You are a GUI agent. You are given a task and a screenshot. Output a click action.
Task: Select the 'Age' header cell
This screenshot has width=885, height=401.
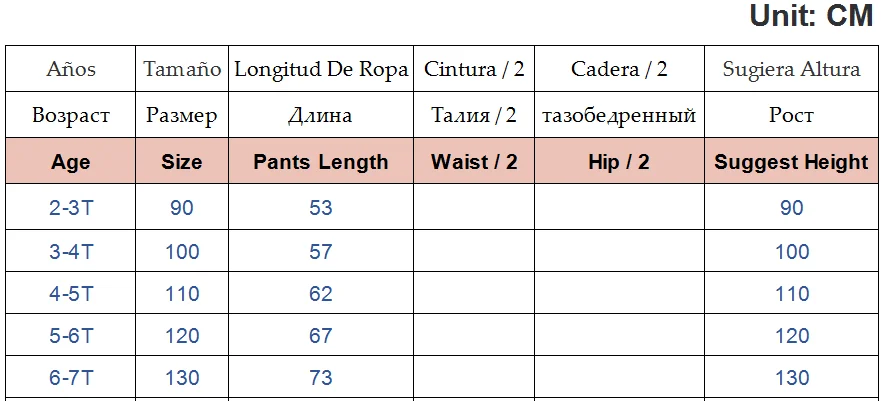[x=71, y=162]
